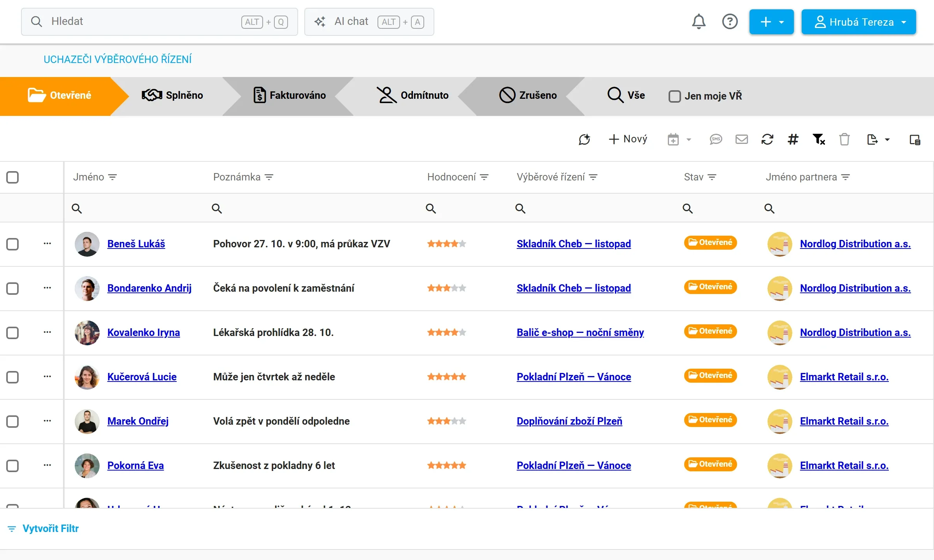The height and width of the screenshot is (560, 934).
Task: Open the blue plus add dropdown
Action: 771,22
